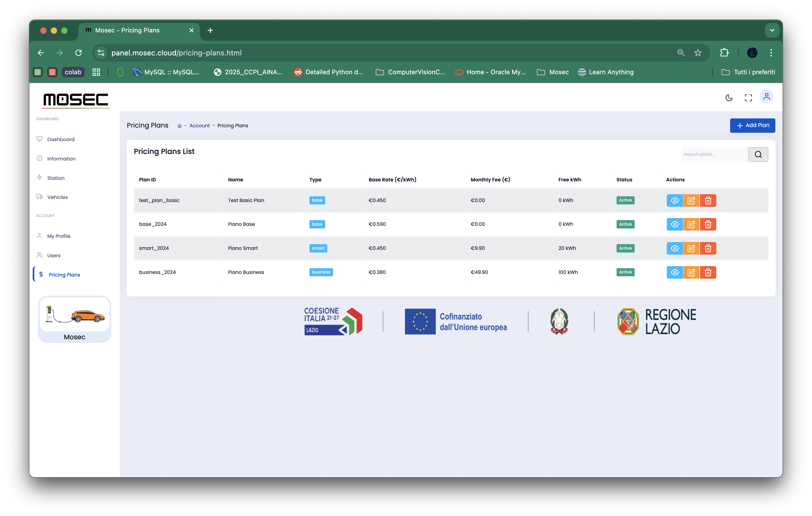Go to Station in sidebar
Viewport: 812px width, 516px height.
coord(56,178)
